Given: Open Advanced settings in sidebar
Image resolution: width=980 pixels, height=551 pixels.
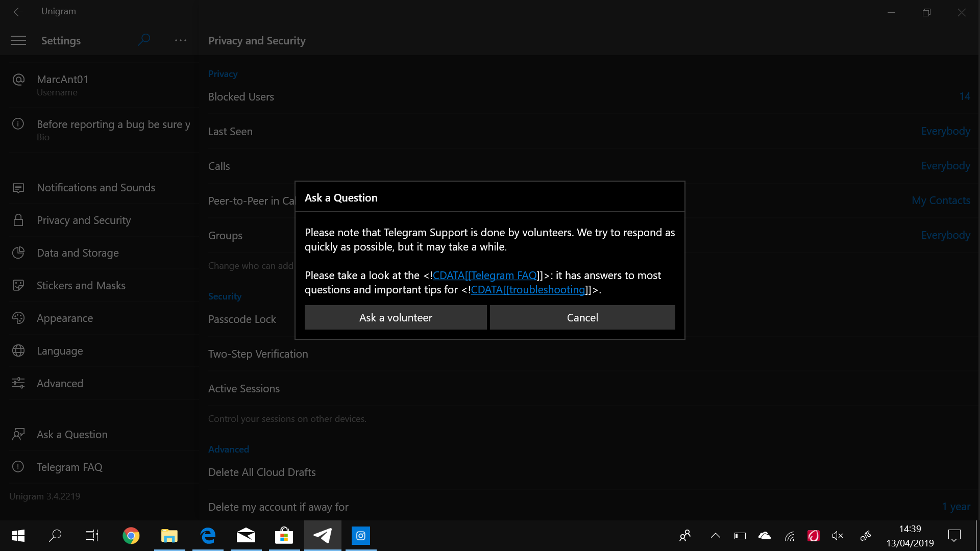Looking at the screenshot, I should pos(101,384).
